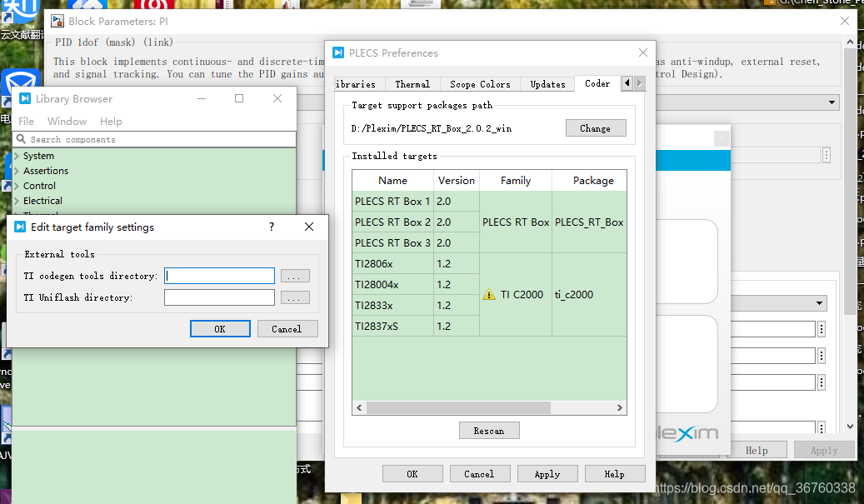Open the Window menu in Library Browser
Image resolution: width=864 pixels, height=504 pixels.
click(67, 121)
